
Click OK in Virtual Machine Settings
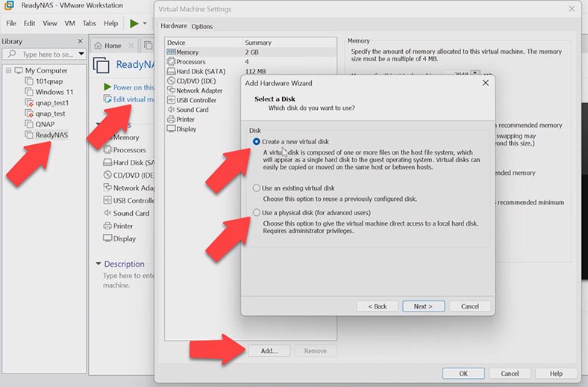click(x=463, y=374)
